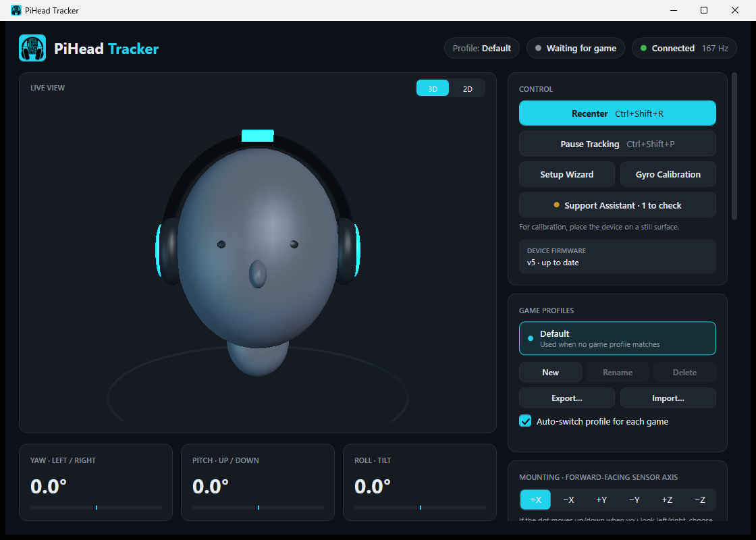Start Gyro Calibration
Screen dimensions: 756x540
(x=668, y=175)
